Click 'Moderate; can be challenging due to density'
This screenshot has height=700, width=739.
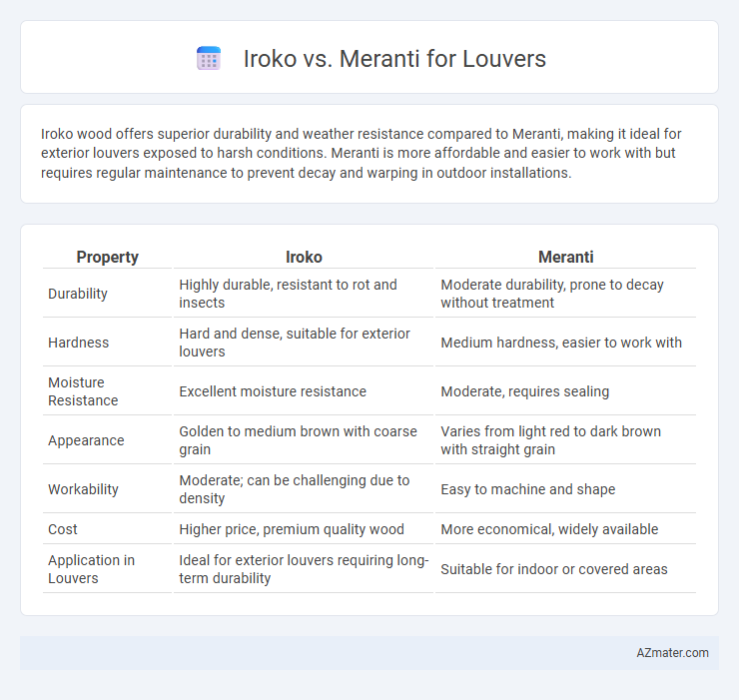tap(294, 489)
